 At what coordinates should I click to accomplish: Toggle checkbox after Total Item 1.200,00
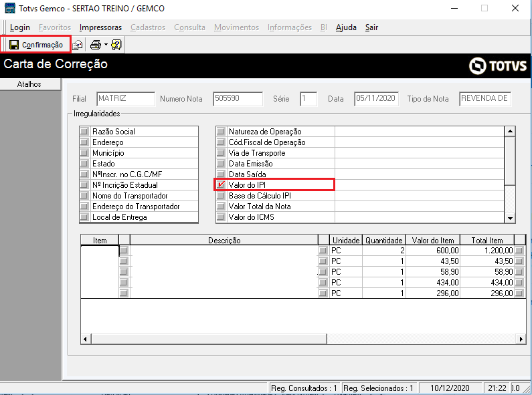519,251
